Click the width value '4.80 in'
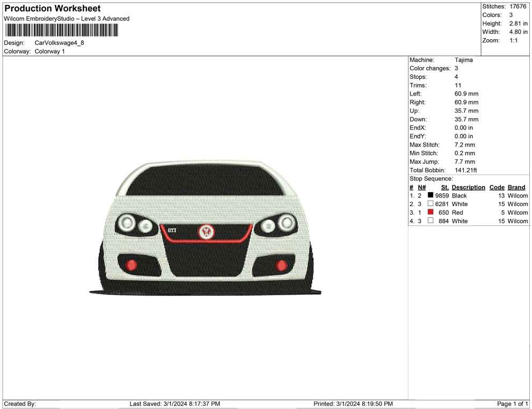This screenshot has width=532, height=409. pos(519,32)
